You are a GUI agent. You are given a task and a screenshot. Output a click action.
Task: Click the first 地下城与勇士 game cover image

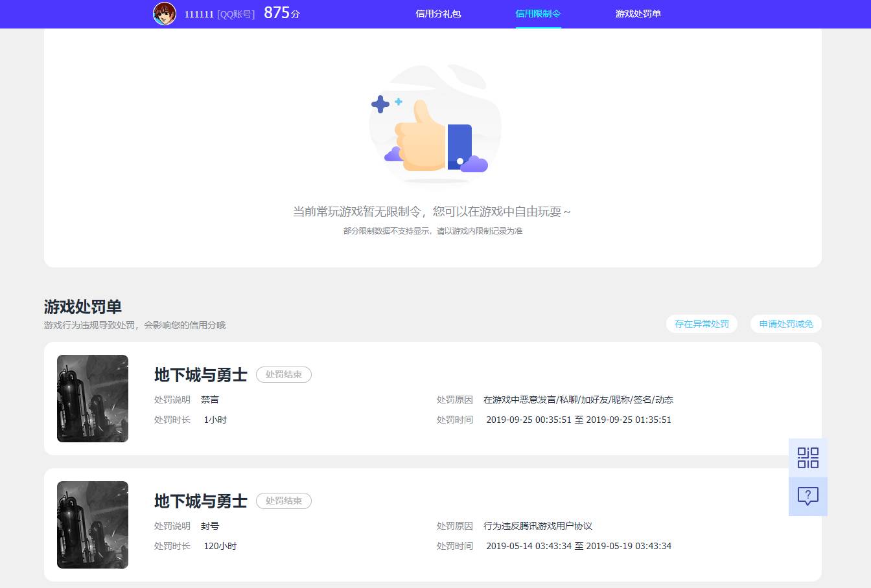coord(92,398)
